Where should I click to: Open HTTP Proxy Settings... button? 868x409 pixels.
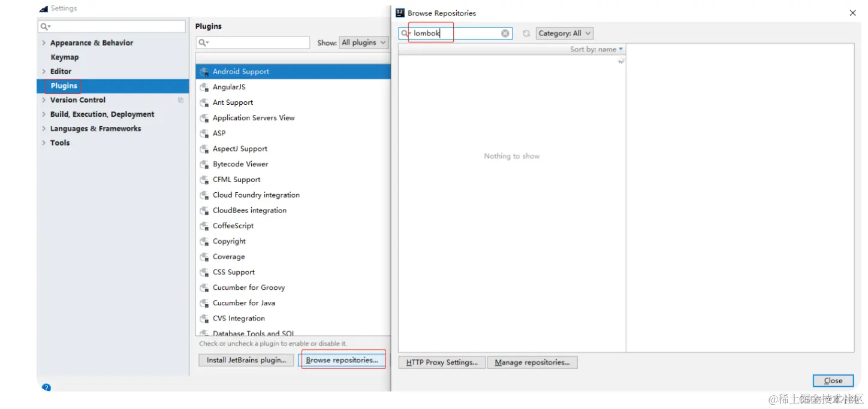click(x=442, y=362)
